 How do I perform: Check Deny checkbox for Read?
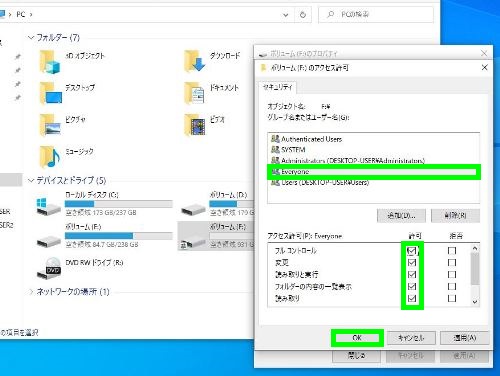[452, 298]
